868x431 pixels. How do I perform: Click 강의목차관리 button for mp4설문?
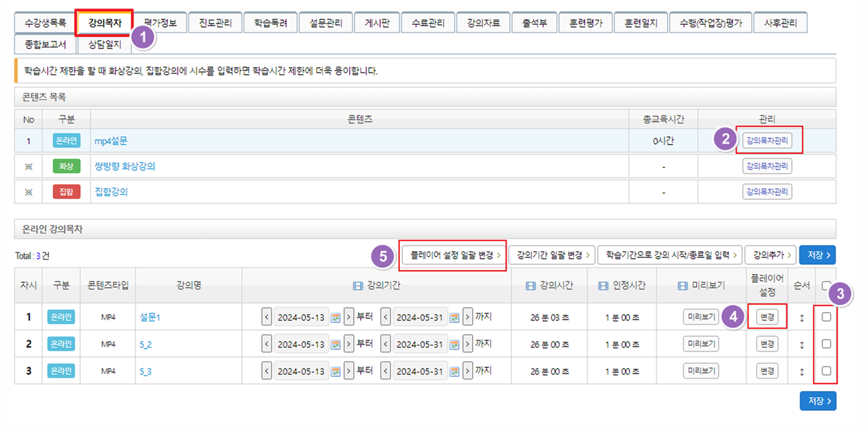click(767, 140)
